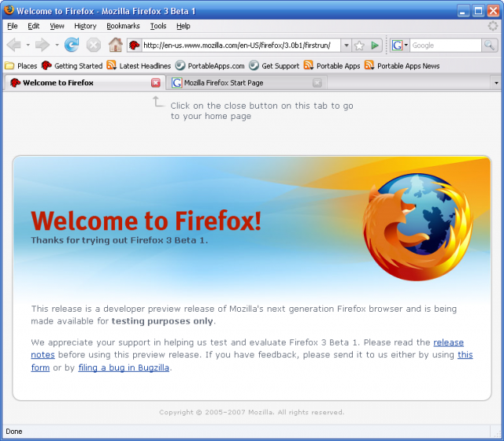The image size is (504, 441).
Task: Click the site favicon in the address bar
Action: [135, 46]
